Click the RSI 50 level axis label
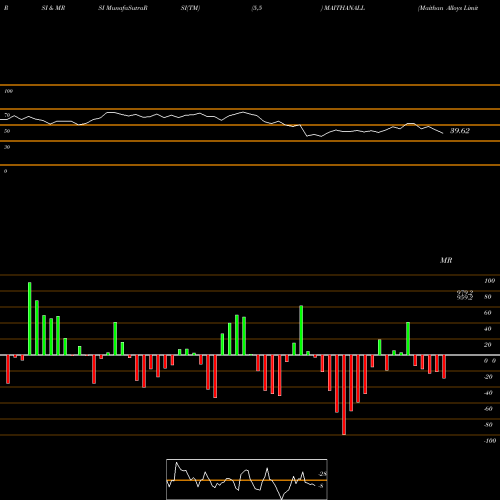 [7, 131]
